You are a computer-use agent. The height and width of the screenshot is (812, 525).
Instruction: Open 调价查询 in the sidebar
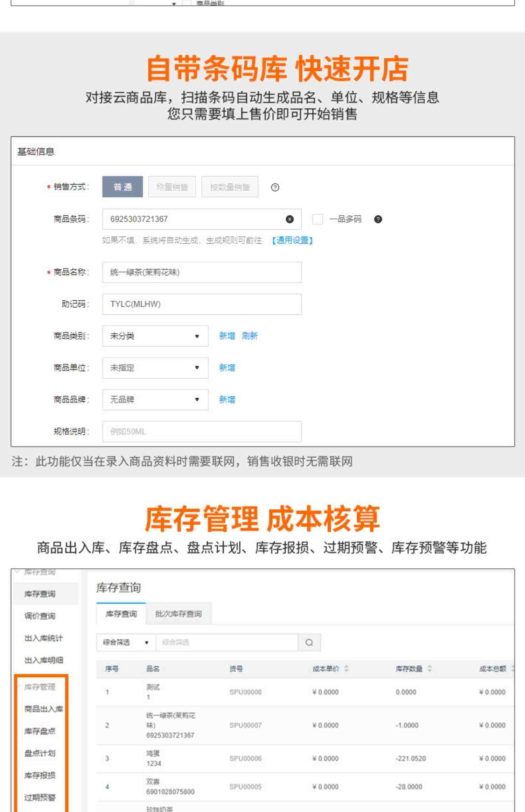tap(40, 616)
